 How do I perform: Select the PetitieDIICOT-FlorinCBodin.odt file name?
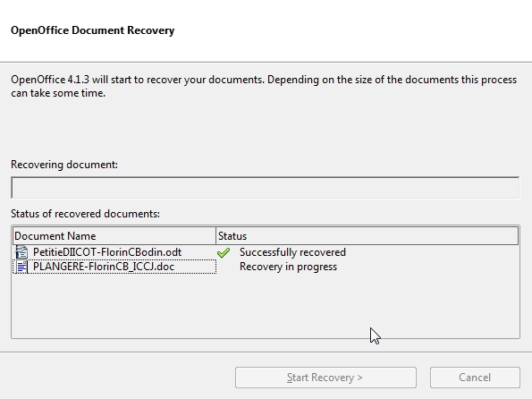107,252
